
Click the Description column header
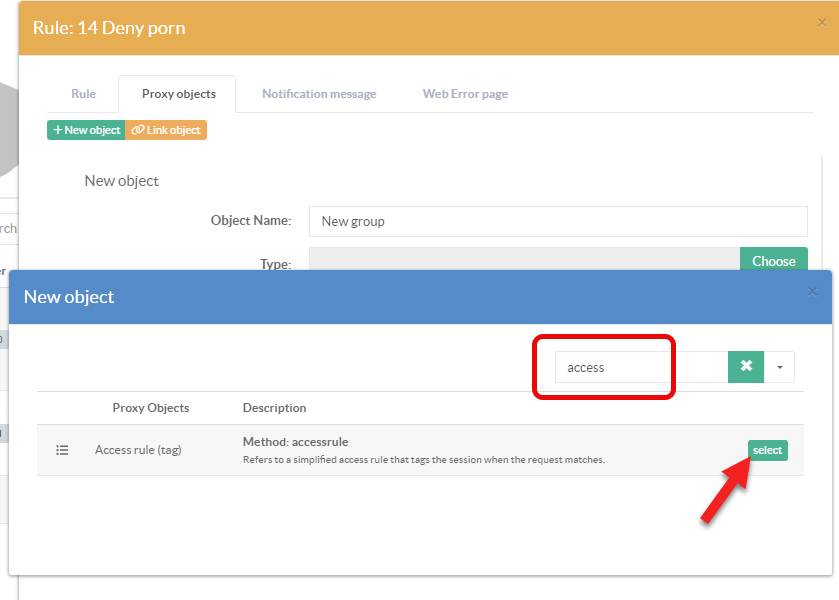[274, 408]
